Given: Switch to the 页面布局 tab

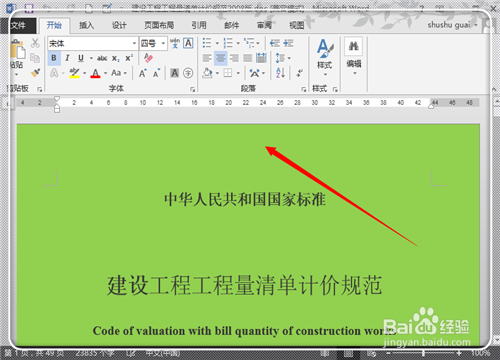Looking at the screenshot, I should [159, 25].
